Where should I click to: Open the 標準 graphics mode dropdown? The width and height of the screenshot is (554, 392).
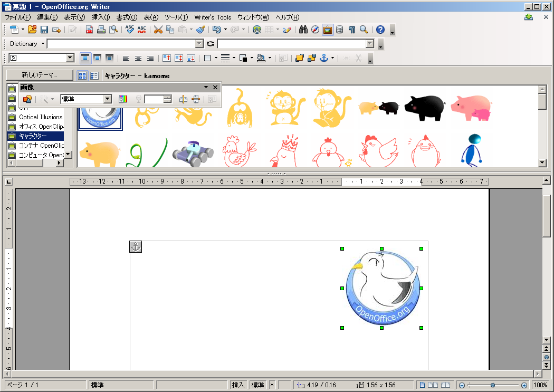[108, 99]
